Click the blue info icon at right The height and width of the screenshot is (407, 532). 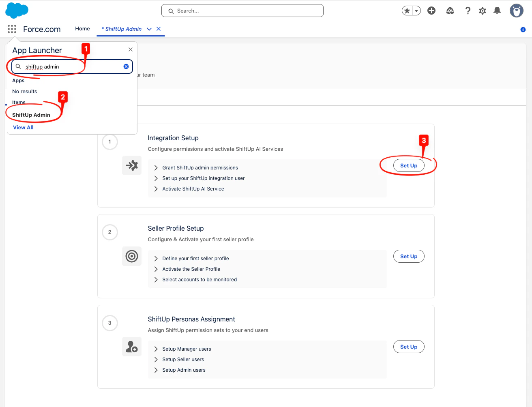coord(523,30)
